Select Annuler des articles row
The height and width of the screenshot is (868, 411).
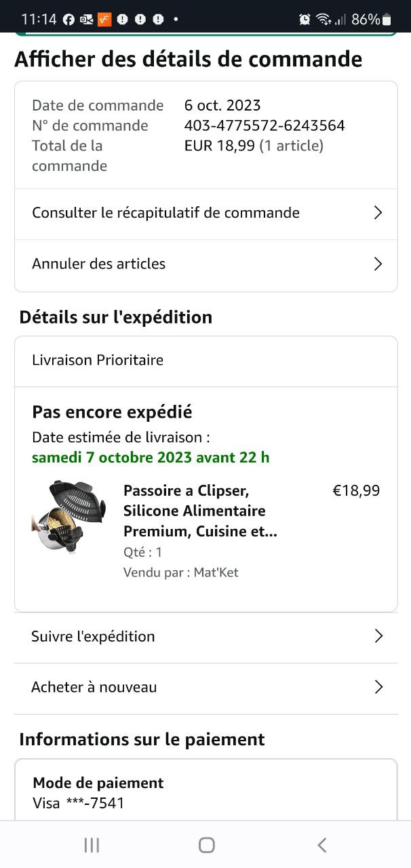pos(99,264)
